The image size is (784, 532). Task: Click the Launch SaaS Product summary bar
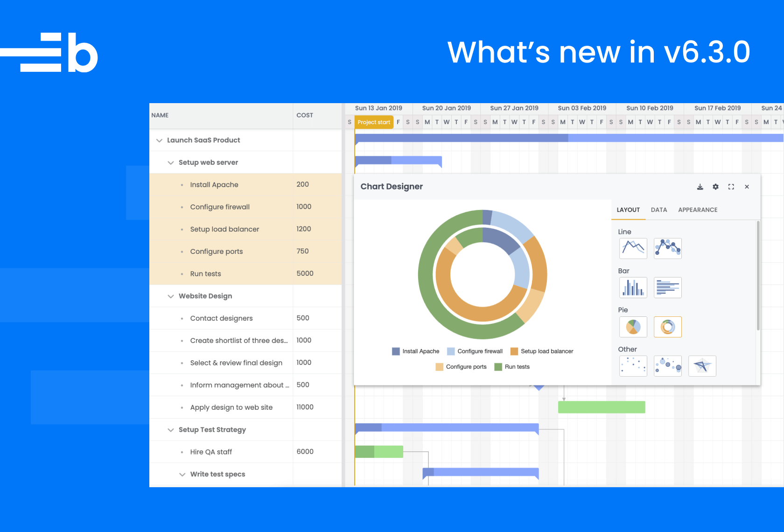coord(569,138)
